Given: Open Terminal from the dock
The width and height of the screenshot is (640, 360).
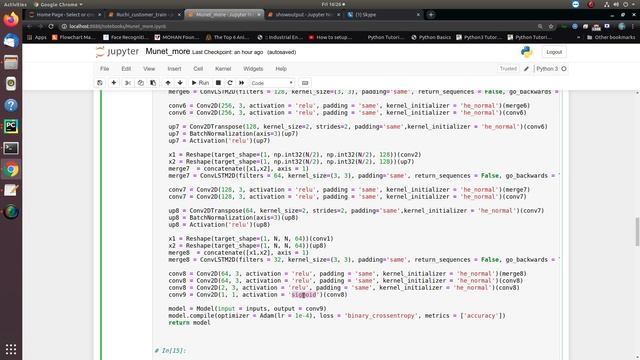Looking at the screenshot, I should [x=11, y=148].
